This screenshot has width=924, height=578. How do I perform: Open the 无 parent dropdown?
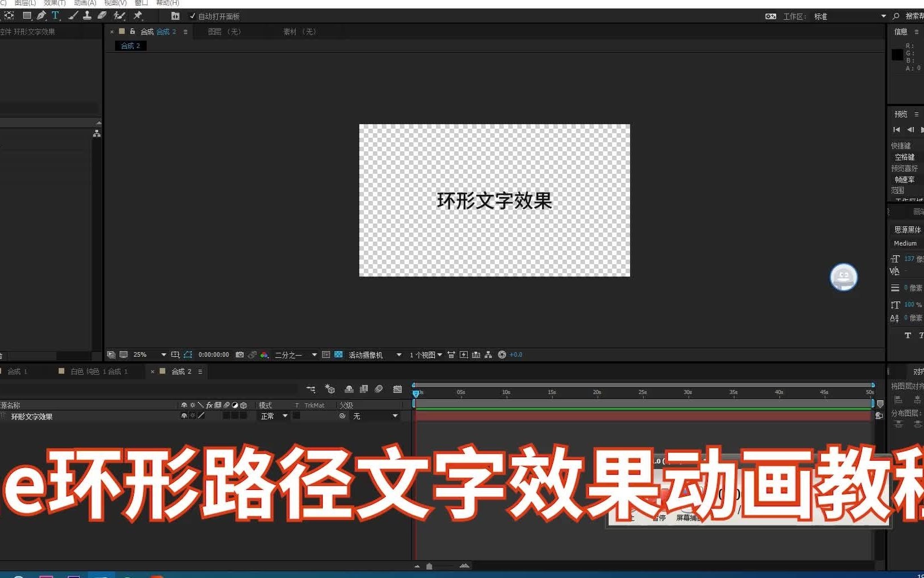tap(375, 416)
